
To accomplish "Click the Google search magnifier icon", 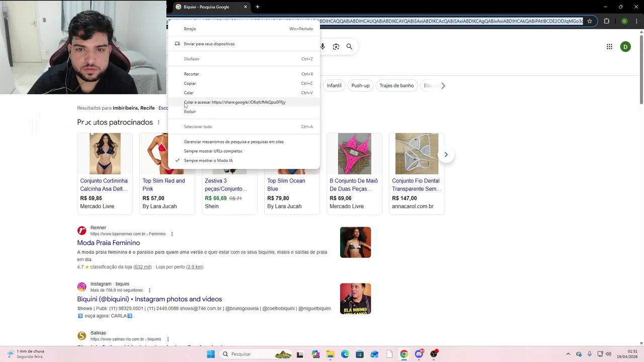I will (x=349, y=46).
